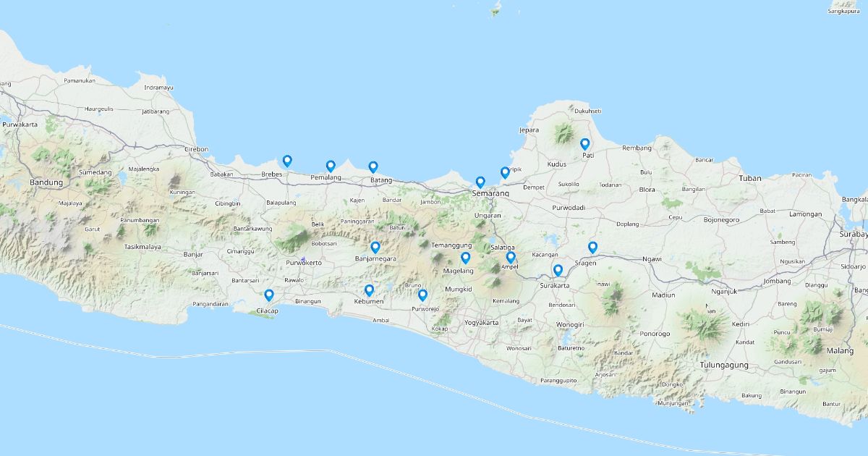Select the Cepu town label

[x=674, y=216]
